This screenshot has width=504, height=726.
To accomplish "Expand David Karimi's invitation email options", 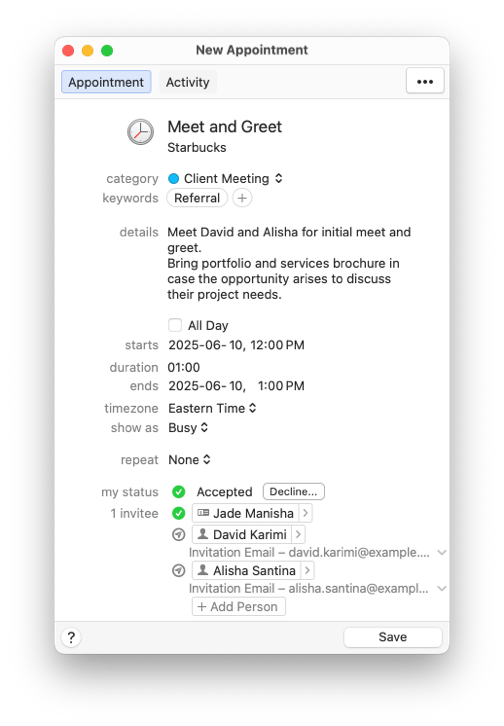I will (x=442, y=552).
